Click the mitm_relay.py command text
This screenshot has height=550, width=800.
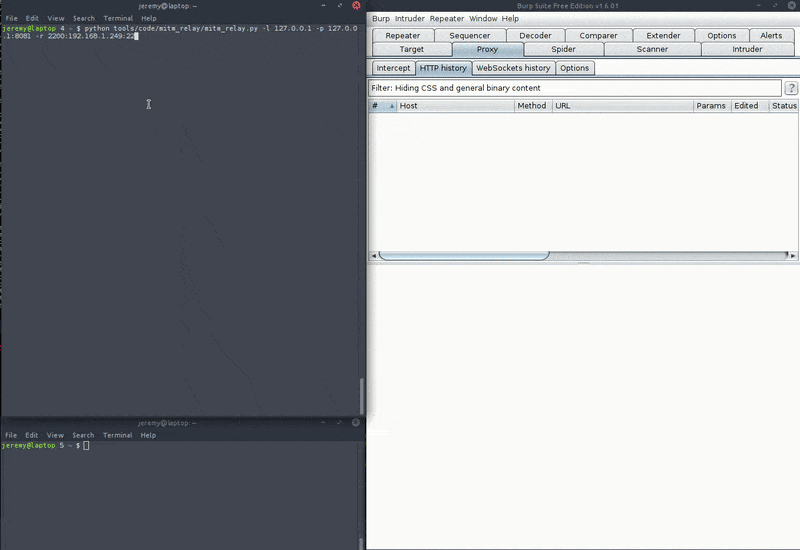180,32
